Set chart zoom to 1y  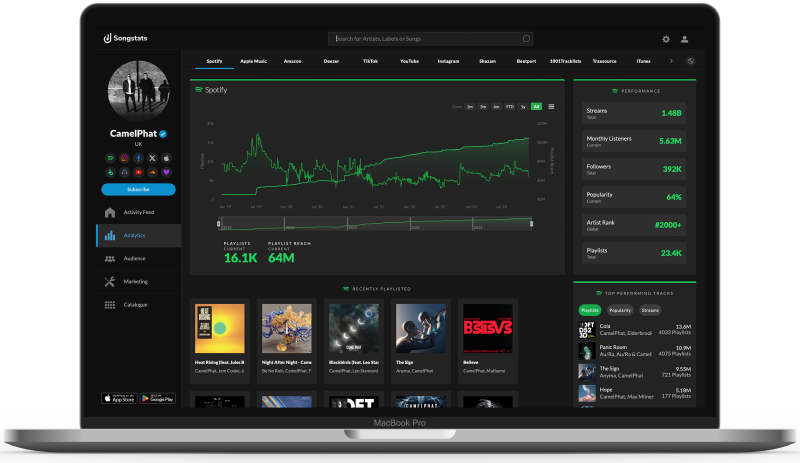click(523, 107)
